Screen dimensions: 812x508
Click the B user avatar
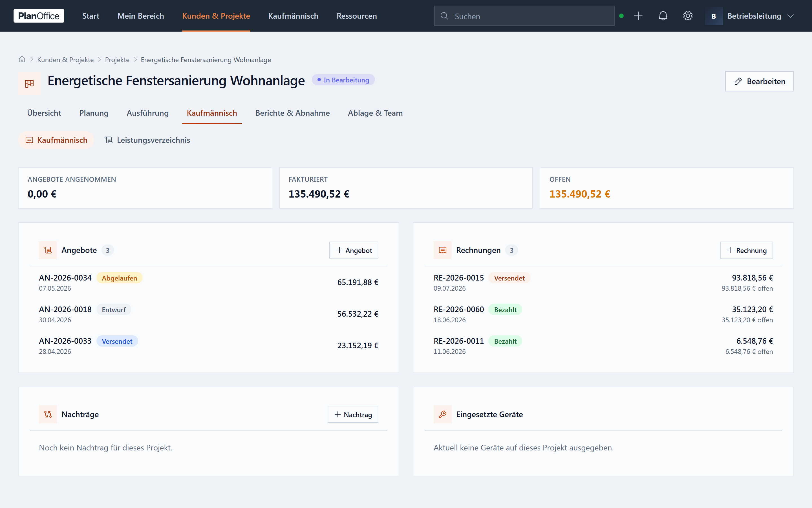click(x=714, y=16)
